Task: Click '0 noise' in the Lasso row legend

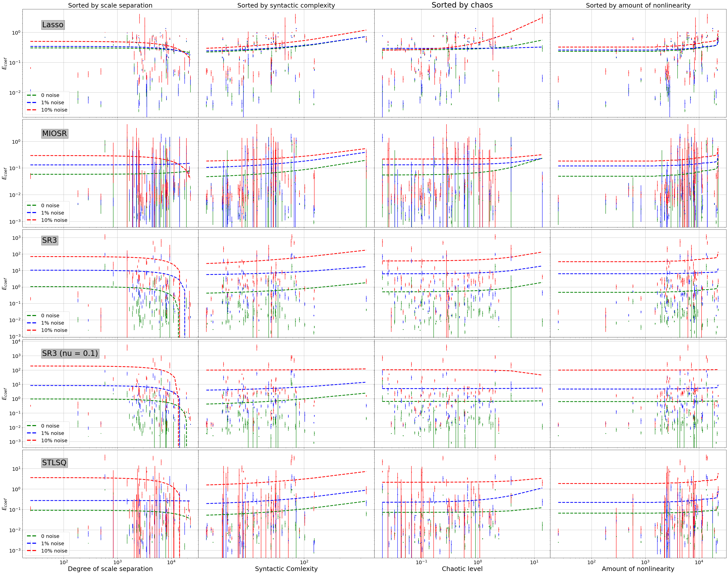Action: click(50, 95)
